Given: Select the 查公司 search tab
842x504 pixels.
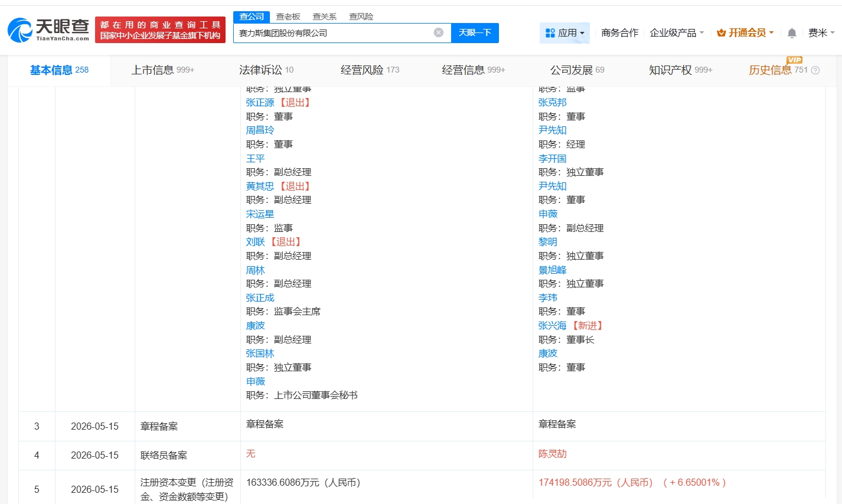Looking at the screenshot, I should click(252, 17).
